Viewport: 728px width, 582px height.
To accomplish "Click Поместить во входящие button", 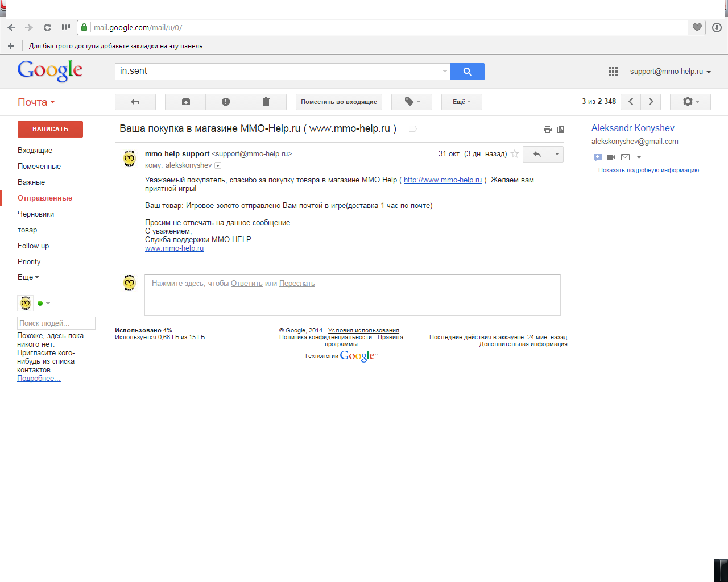I will coord(339,102).
